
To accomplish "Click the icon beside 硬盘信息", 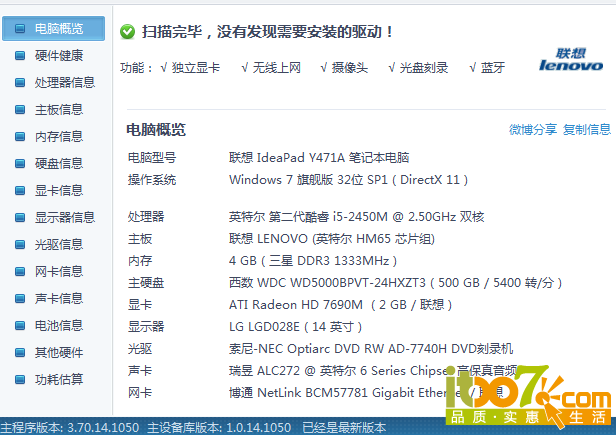I will coord(20,163).
